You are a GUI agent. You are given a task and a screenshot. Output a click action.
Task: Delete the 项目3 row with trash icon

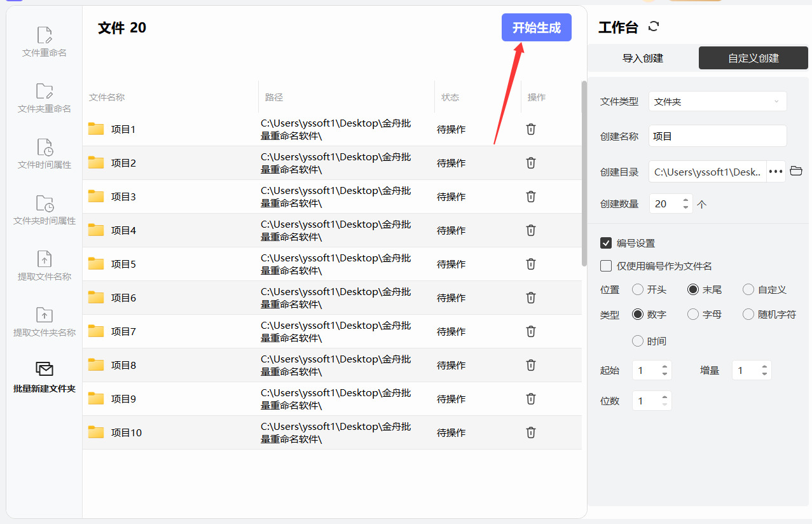[x=531, y=197]
